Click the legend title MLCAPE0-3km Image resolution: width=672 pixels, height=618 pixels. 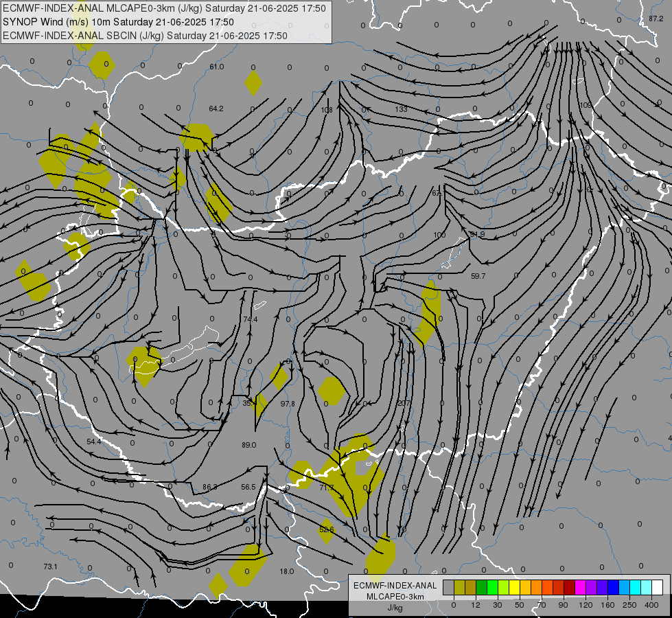click(x=395, y=597)
